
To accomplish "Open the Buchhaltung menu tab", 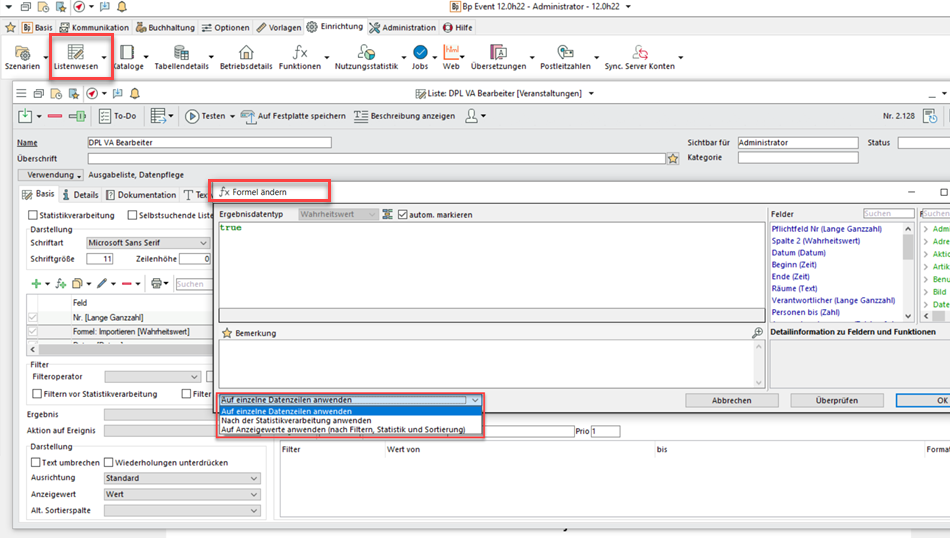I will [x=166, y=28].
